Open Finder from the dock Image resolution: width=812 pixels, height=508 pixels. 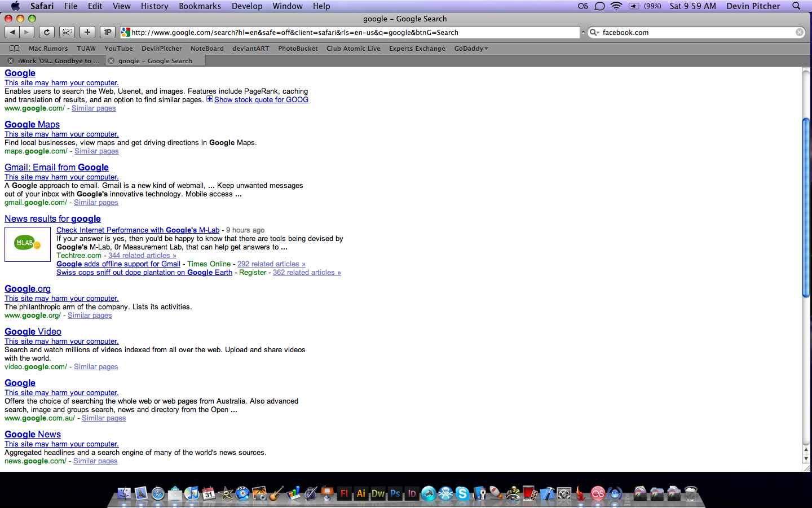[125, 494]
